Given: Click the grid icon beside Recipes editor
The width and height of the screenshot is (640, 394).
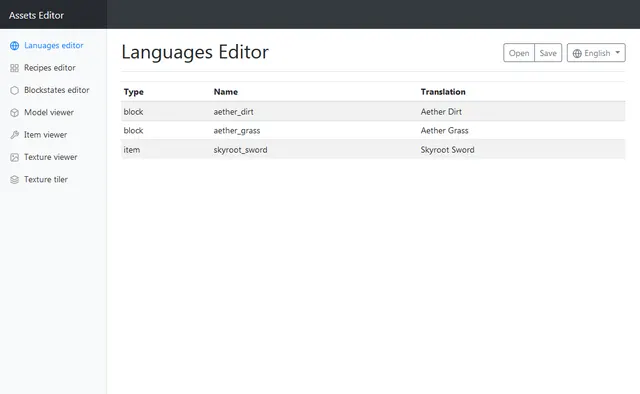Looking at the screenshot, I should (14, 68).
